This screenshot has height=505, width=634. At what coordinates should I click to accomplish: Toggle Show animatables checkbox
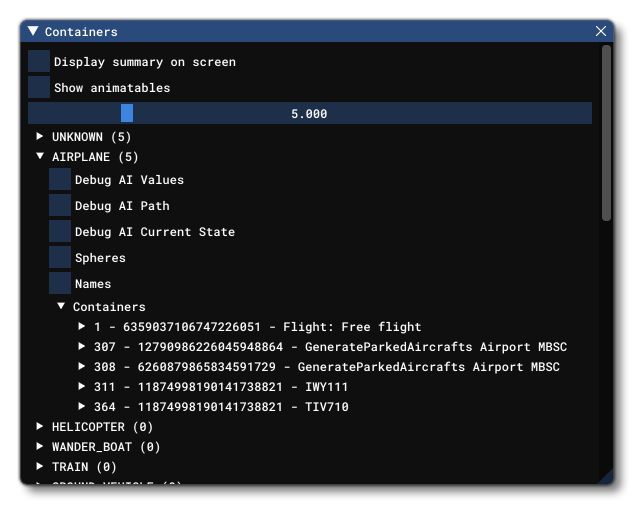tap(39, 87)
